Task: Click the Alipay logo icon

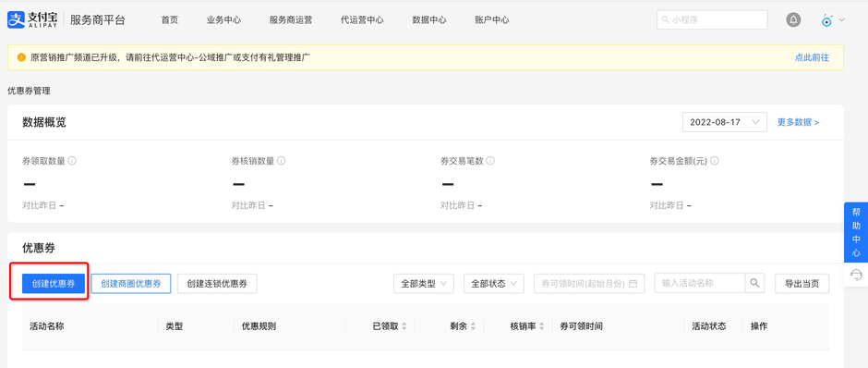Action: (16, 20)
